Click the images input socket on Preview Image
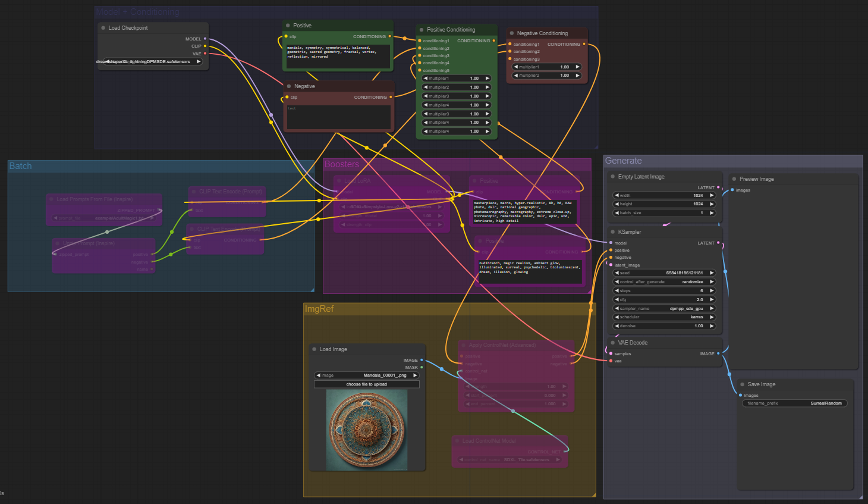Viewport: 868px width, 504px height. (x=732, y=190)
